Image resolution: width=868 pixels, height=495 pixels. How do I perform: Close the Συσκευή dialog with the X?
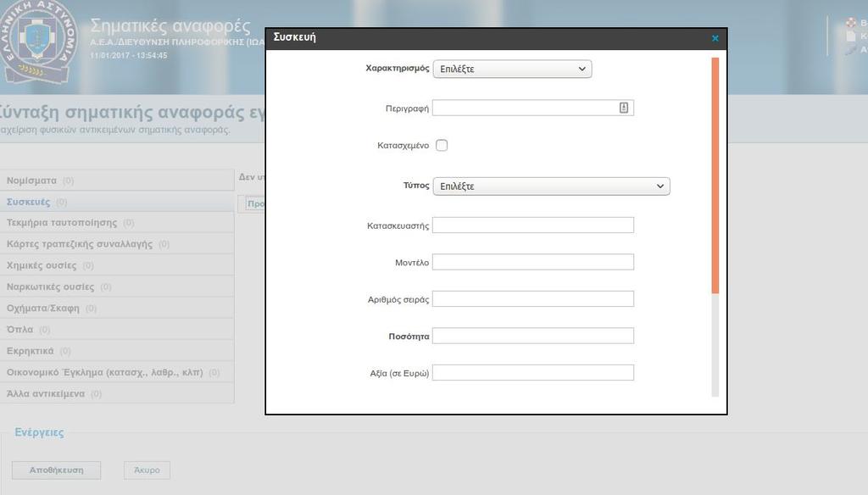(x=715, y=38)
